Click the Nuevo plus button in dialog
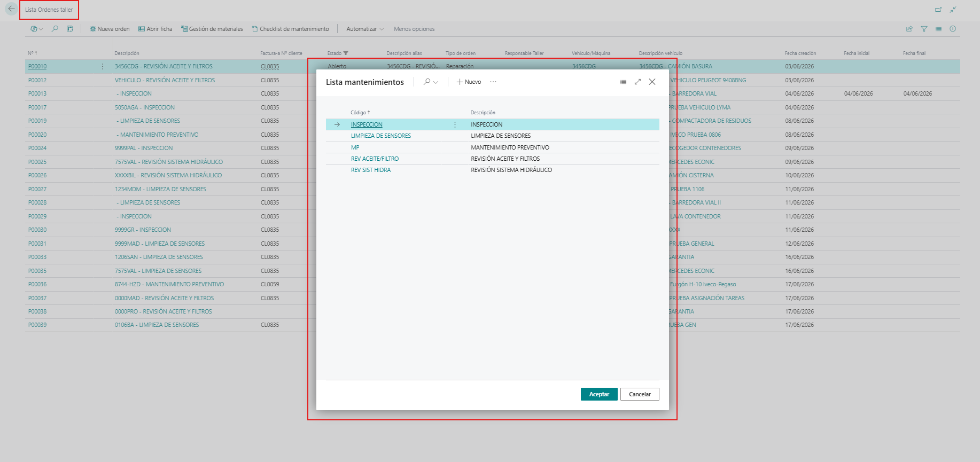980x462 pixels. click(469, 82)
